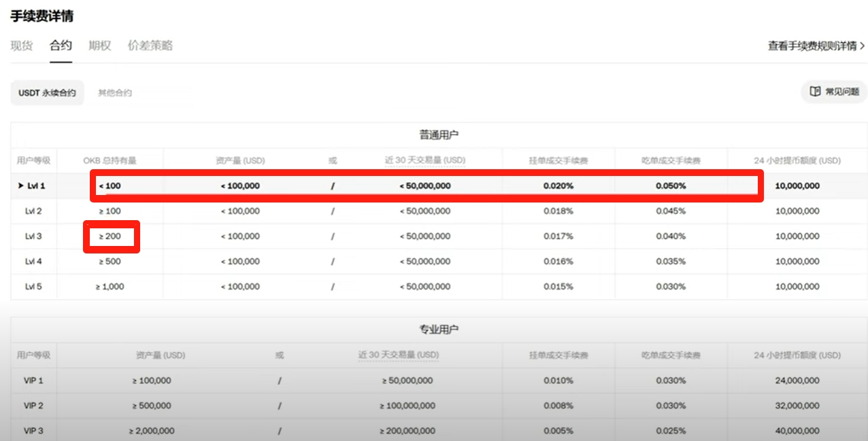Open the 期权 tab
Image resolution: width=868 pixels, height=441 pixels.
tap(100, 46)
